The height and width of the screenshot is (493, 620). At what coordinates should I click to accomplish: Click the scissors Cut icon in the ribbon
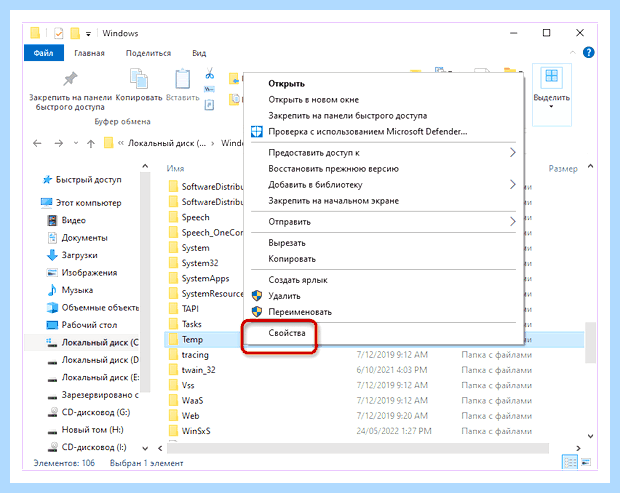point(210,73)
